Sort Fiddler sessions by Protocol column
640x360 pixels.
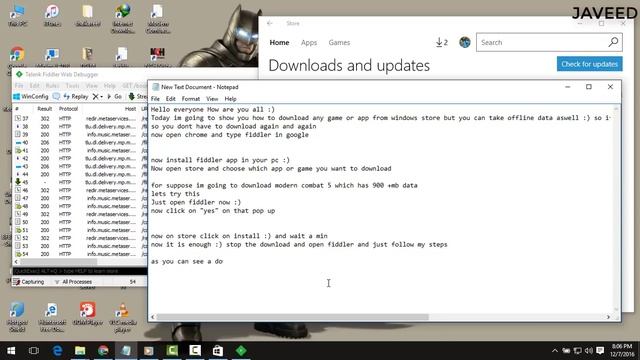click(68, 109)
